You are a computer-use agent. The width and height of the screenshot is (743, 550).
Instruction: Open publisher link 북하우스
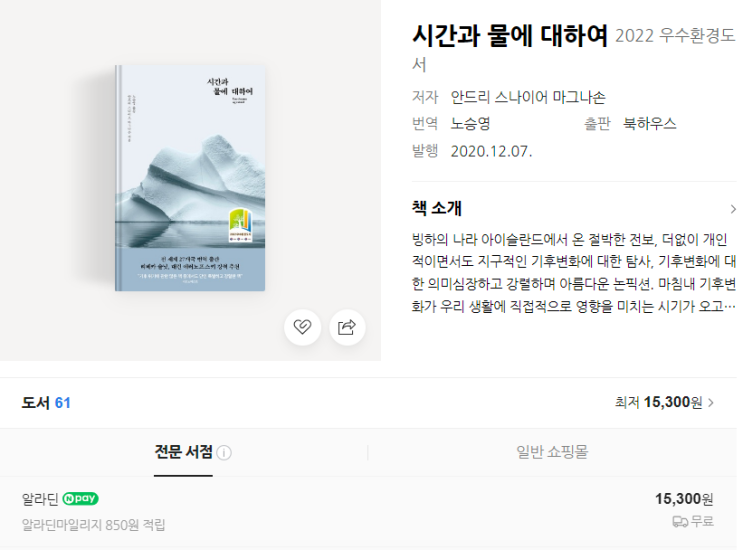pyautogui.click(x=649, y=124)
